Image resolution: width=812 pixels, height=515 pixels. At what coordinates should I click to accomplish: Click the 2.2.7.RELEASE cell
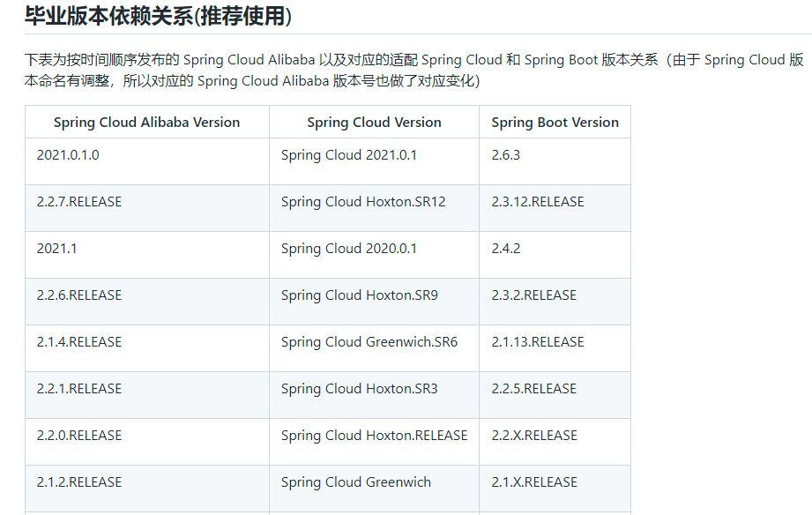click(x=79, y=202)
